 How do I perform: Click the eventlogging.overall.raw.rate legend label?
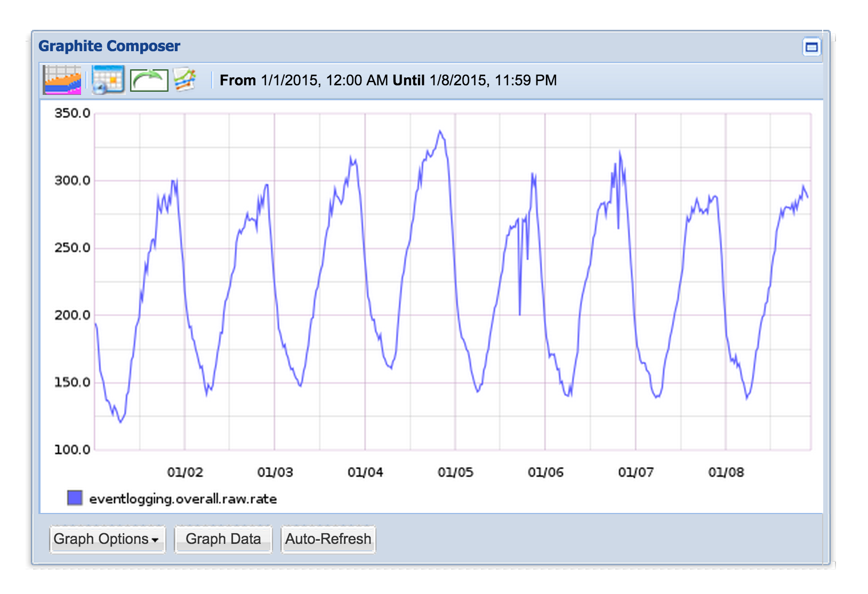183,499
